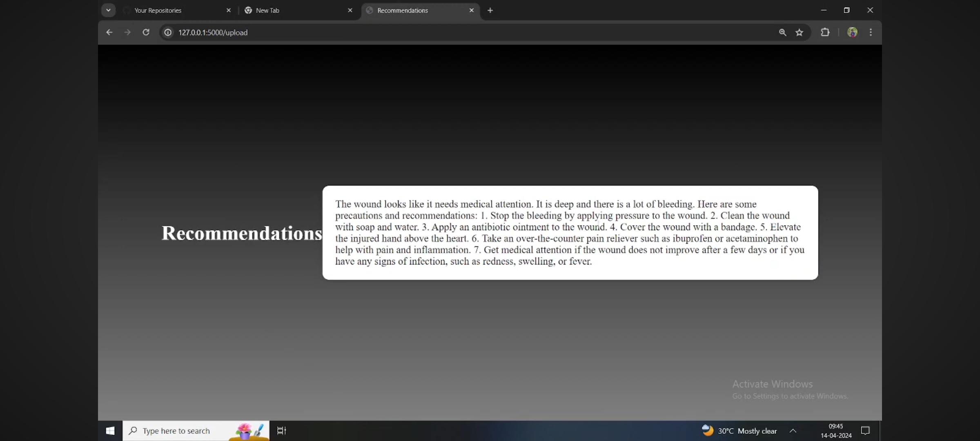Open the Chrome profile avatar

click(852, 32)
